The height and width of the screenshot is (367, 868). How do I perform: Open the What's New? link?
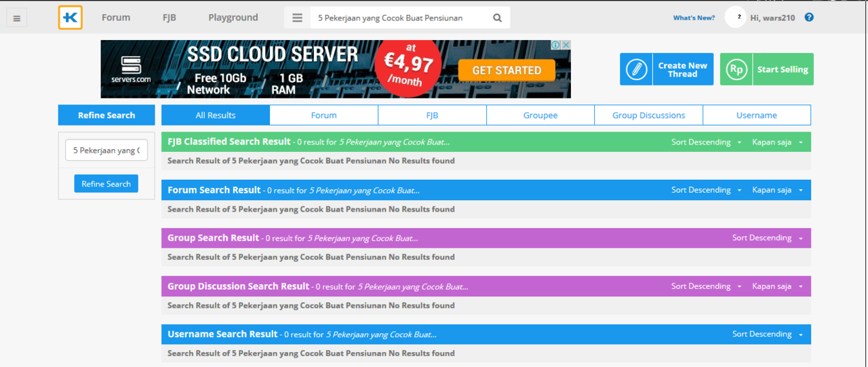694,18
